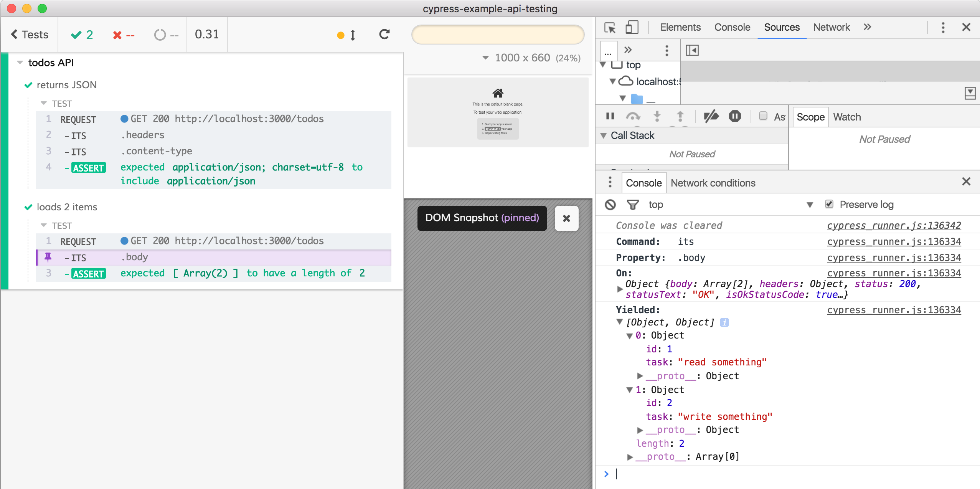
Task: Open cypress_runner.js:136342 source link
Action: coord(894,226)
